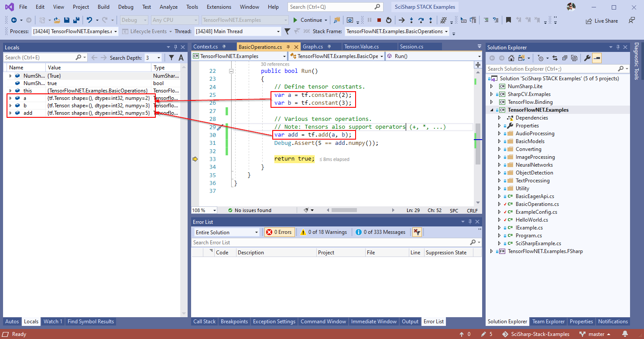Click the Live Share button
Viewport: 644px width, 339px height.
click(x=602, y=21)
